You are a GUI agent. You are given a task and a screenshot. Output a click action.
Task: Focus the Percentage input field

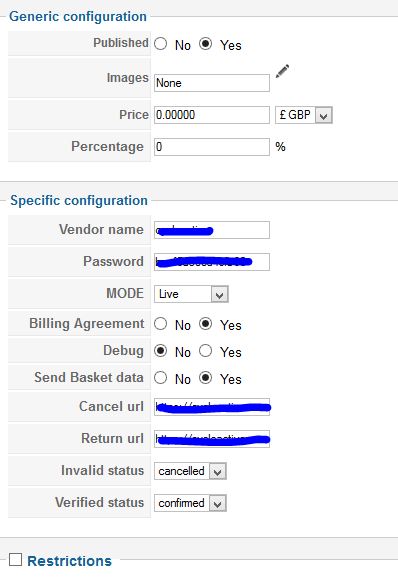pos(212,147)
